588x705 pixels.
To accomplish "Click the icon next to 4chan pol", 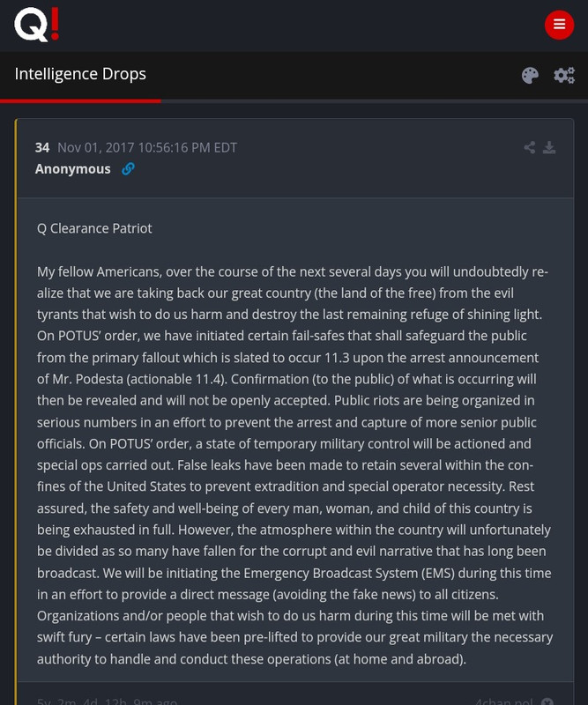I will (547, 701).
